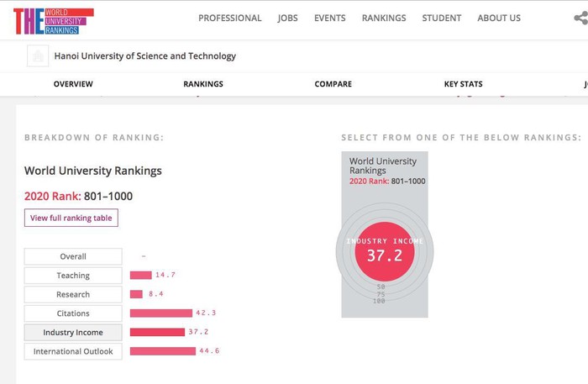Open the Professional menu
Image resolution: width=588 pixels, height=384 pixels.
pos(229,18)
